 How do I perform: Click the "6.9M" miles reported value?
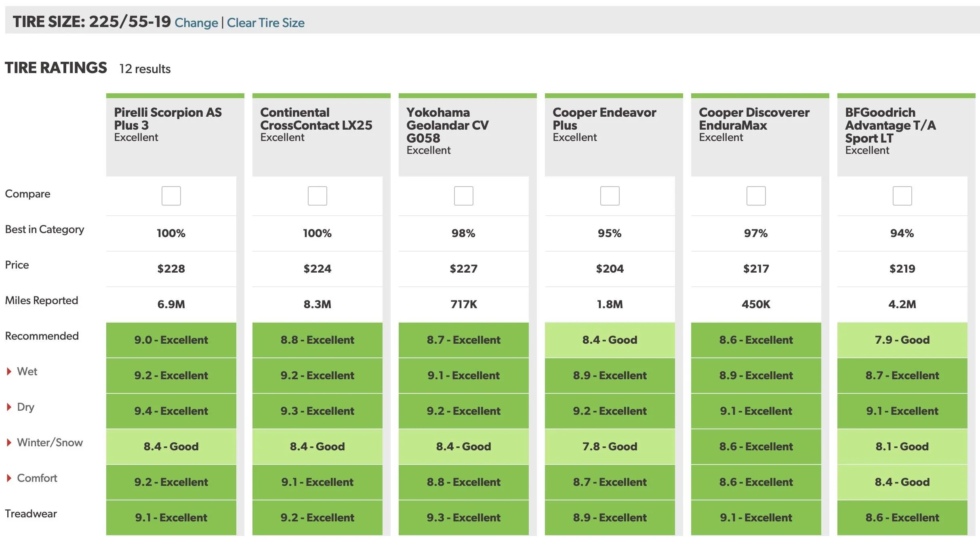tap(171, 304)
